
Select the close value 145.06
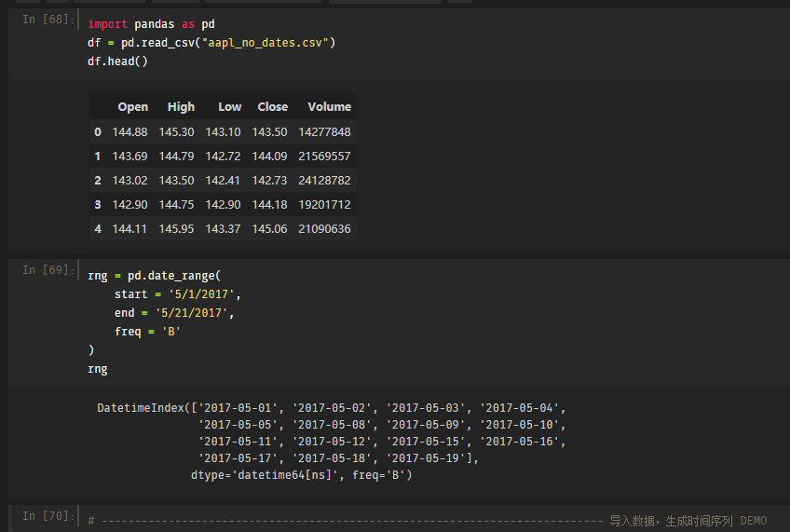pos(269,228)
